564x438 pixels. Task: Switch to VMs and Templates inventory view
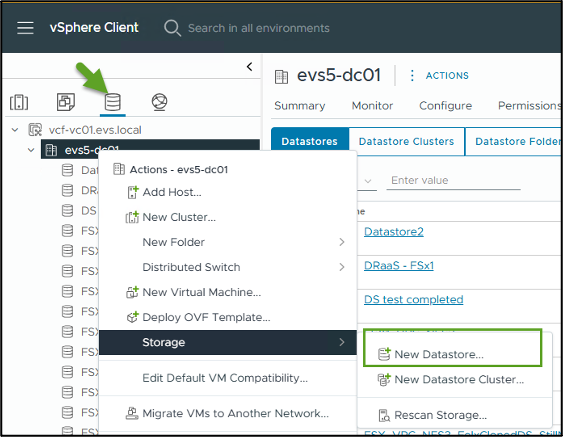click(x=66, y=102)
